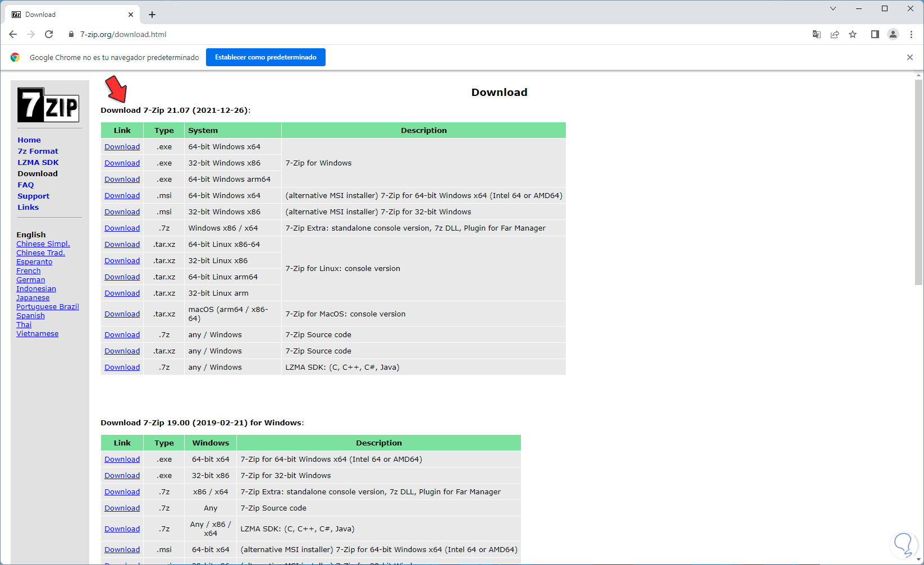Switch language to Indonesian
The width and height of the screenshot is (924, 565).
click(36, 289)
